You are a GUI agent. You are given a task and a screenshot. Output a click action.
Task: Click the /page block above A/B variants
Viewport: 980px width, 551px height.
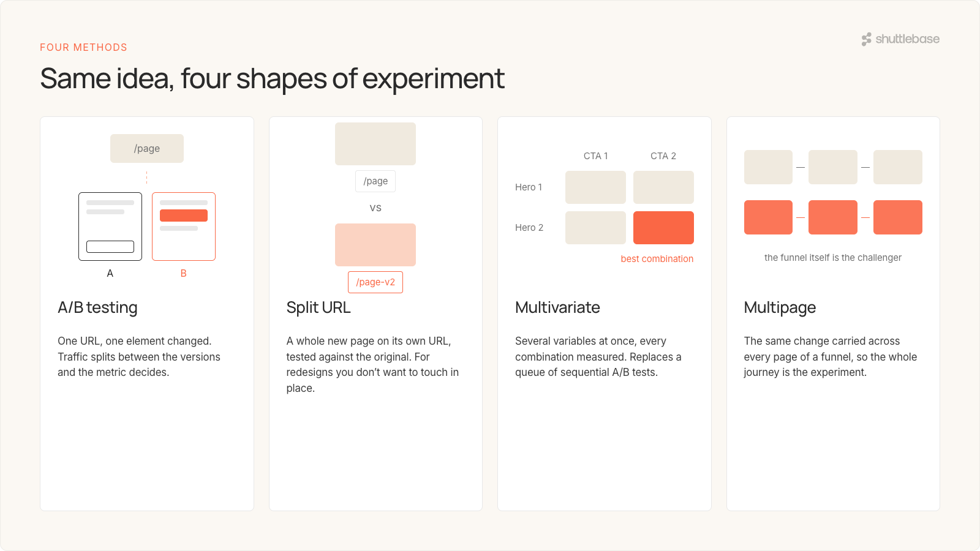point(147,148)
